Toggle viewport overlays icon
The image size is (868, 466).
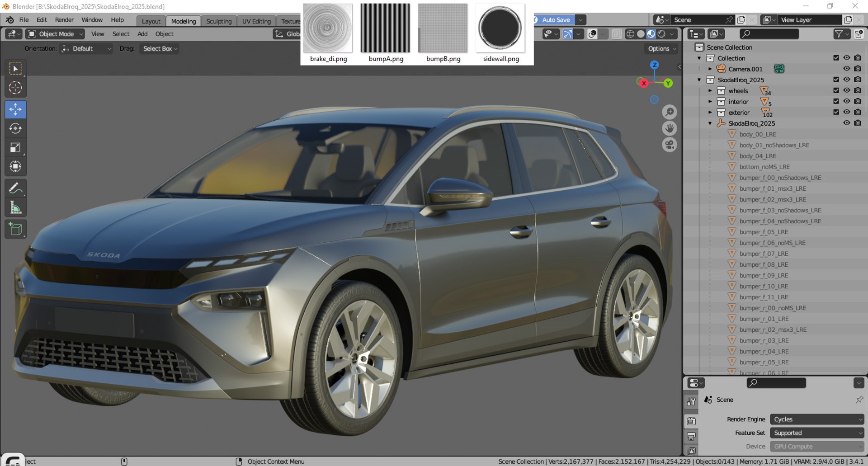tap(592, 34)
